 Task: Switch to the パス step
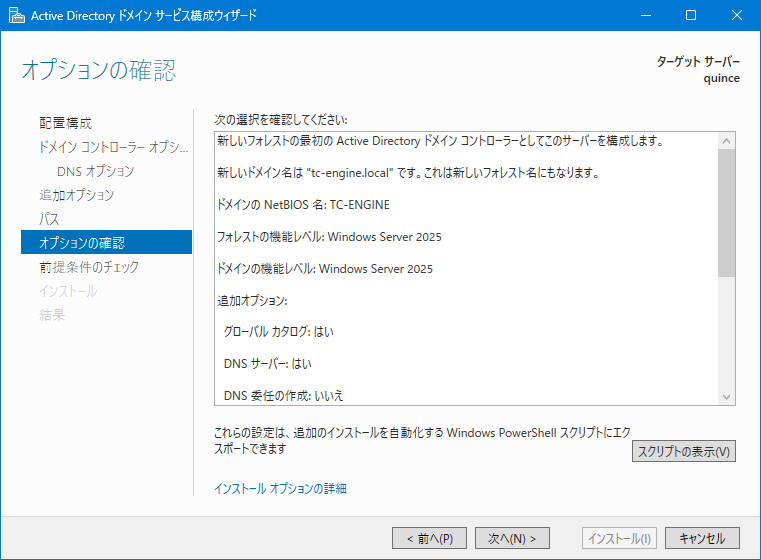pyautogui.click(x=49, y=219)
